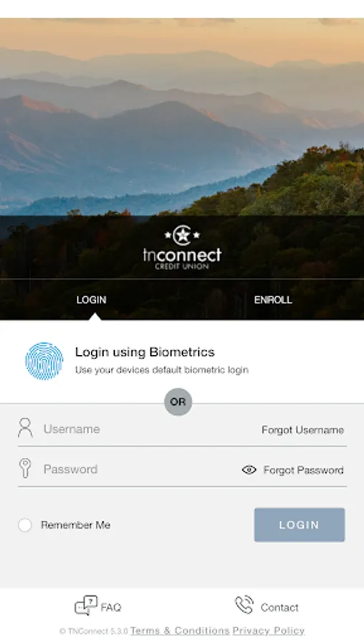The image size is (364, 644).
Task: Focus the Password input field
Action: tap(140, 469)
